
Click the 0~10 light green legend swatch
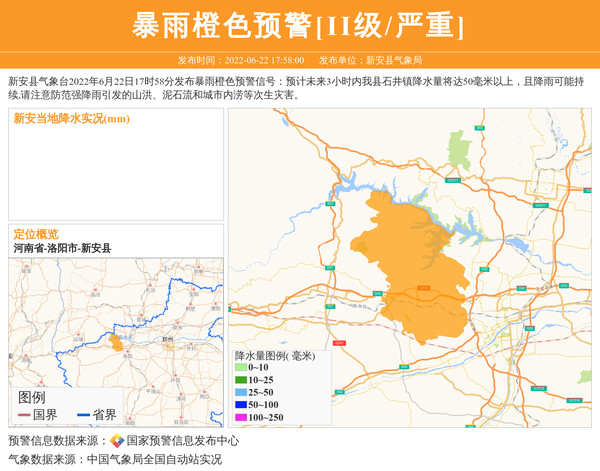(x=240, y=368)
